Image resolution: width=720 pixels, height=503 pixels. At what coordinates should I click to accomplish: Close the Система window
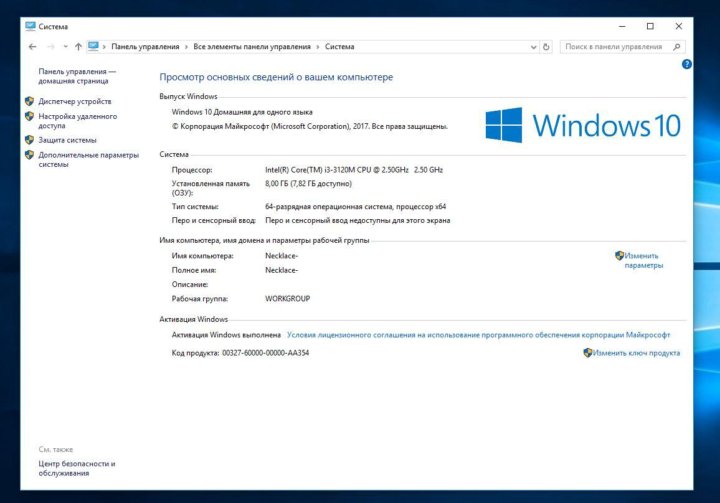(x=679, y=27)
